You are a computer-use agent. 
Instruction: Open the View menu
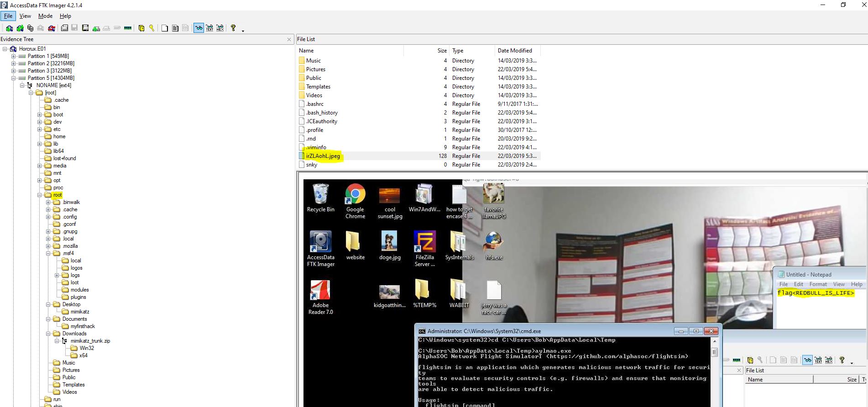(x=25, y=16)
